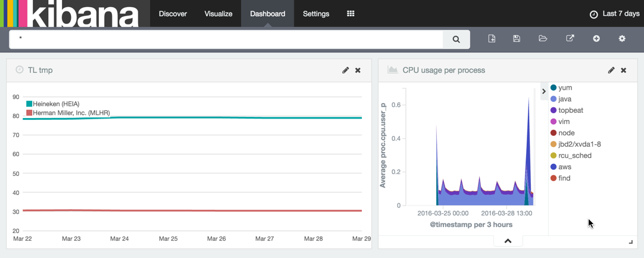Screen dimensions: 644x258
Task: Create a new dashboard via toolbar icon
Action: [x=492, y=39]
